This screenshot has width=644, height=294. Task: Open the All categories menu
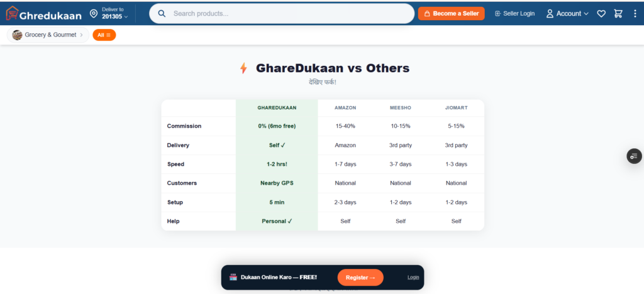tap(104, 35)
